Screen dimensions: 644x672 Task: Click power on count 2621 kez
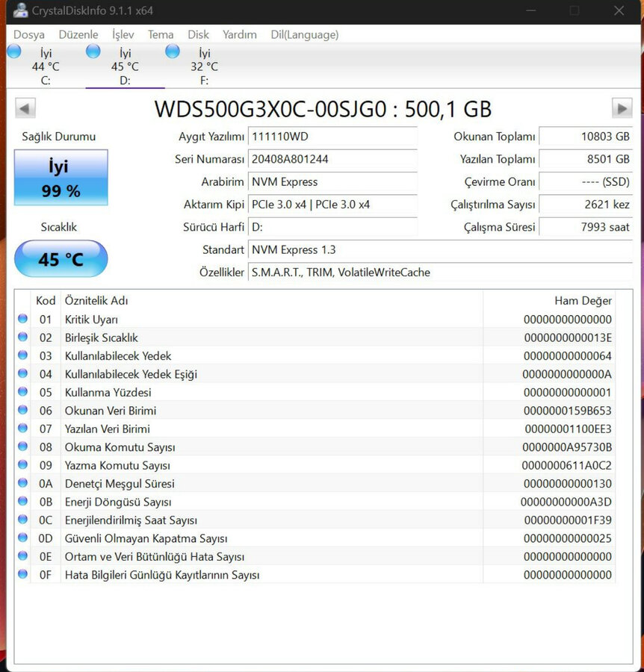pos(586,205)
